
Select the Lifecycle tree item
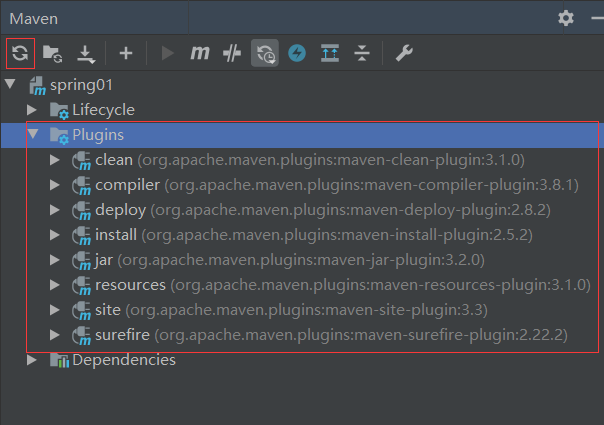104,110
